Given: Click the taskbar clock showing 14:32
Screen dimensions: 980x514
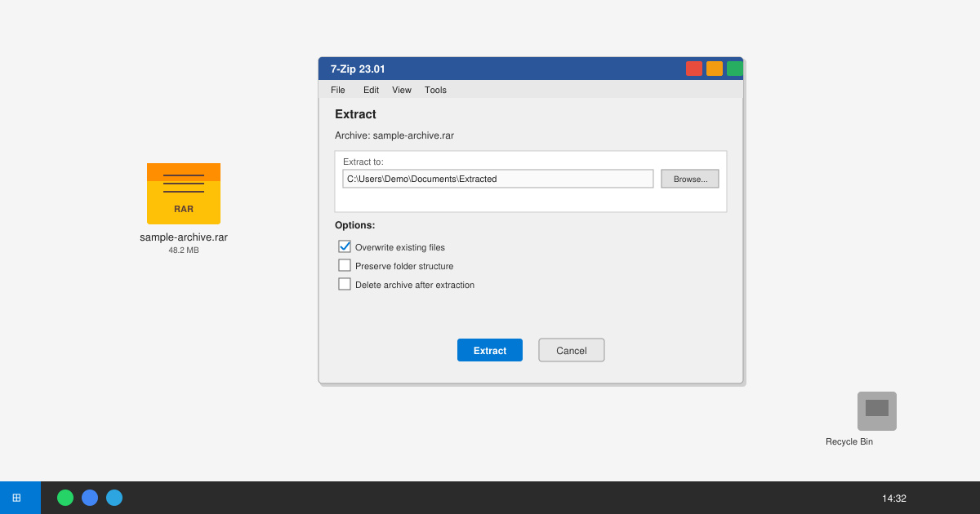Looking at the screenshot, I should point(894,498).
